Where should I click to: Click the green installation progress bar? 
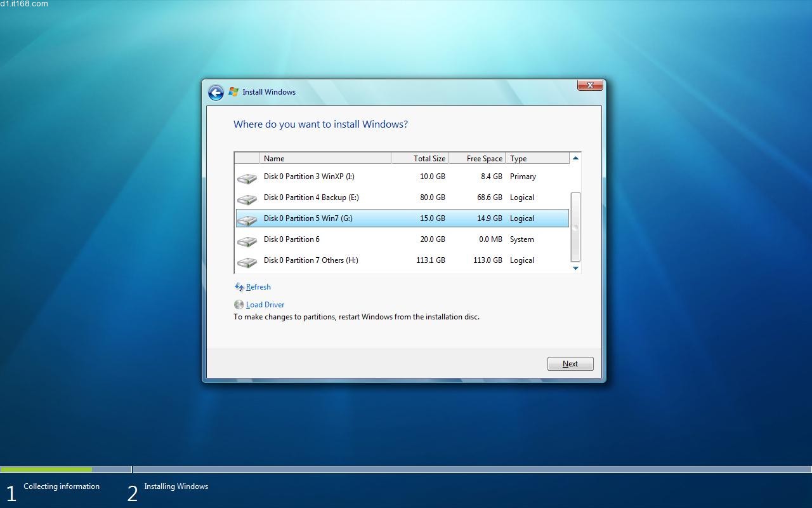(46, 470)
